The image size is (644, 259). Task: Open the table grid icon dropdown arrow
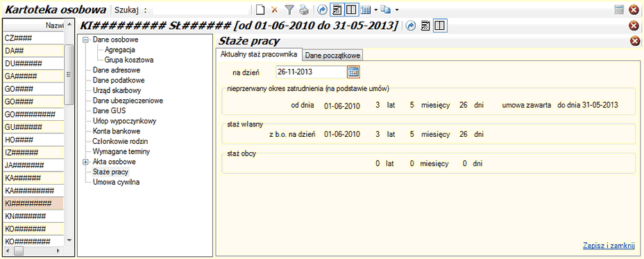point(376,9)
